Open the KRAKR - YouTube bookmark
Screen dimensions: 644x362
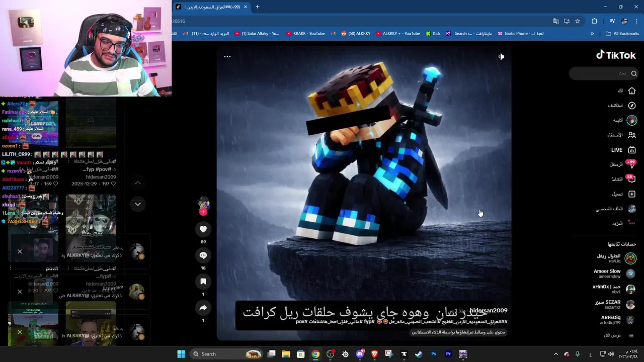click(x=305, y=34)
